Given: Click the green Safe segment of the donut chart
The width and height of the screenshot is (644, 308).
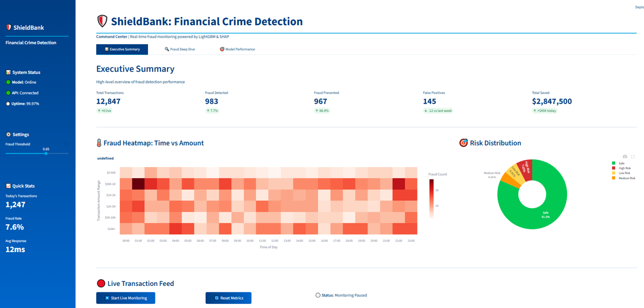Looking at the screenshot, I should pos(546,215).
